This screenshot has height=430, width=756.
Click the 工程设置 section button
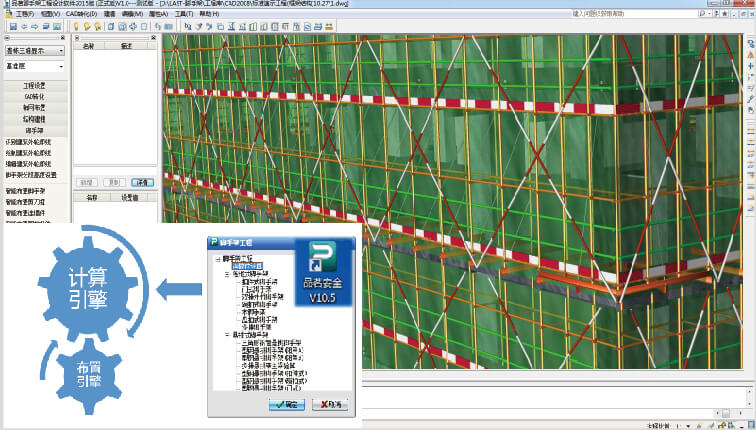pos(35,85)
